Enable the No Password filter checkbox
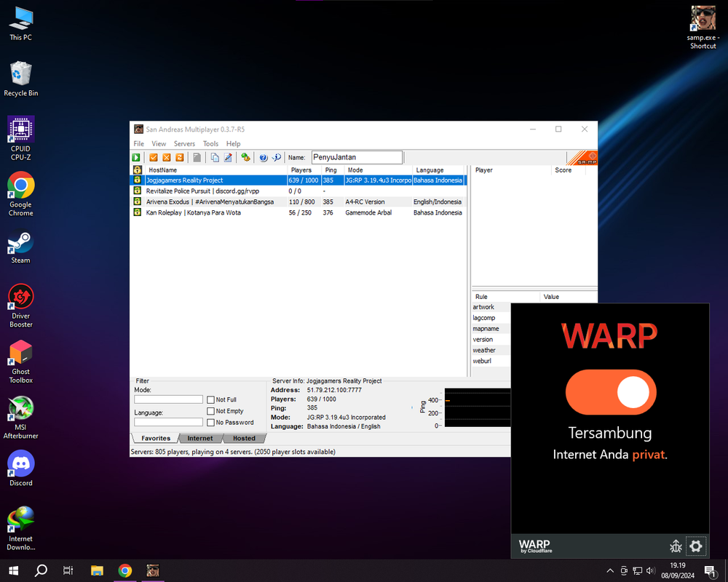This screenshot has width=728, height=582. pyautogui.click(x=211, y=423)
